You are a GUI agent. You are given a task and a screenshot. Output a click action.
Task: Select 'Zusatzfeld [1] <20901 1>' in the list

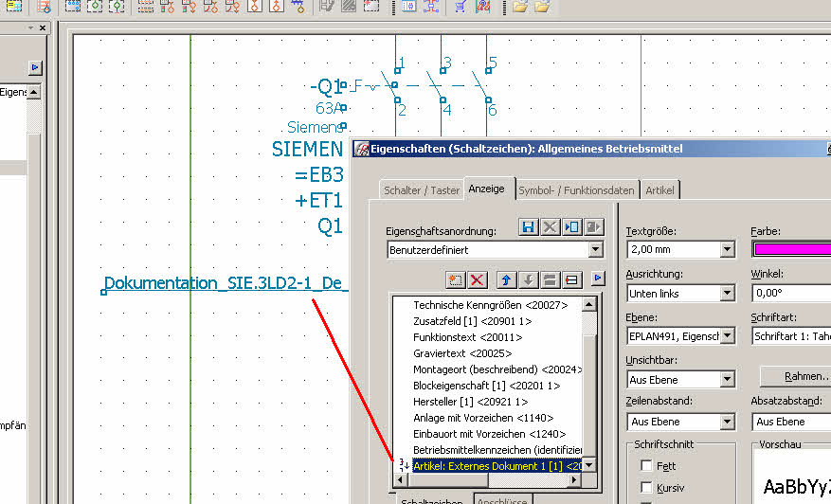pos(472,321)
